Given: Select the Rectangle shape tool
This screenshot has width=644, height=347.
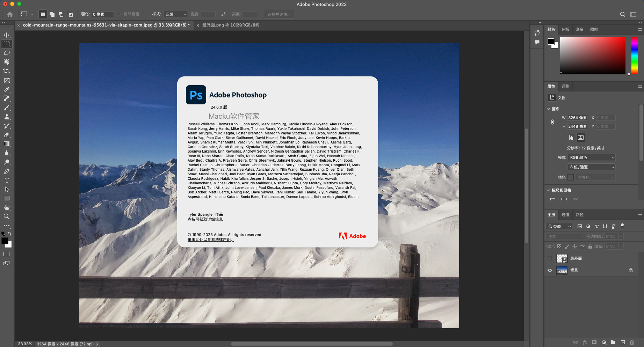Looking at the screenshot, I should click(x=7, y=198).
